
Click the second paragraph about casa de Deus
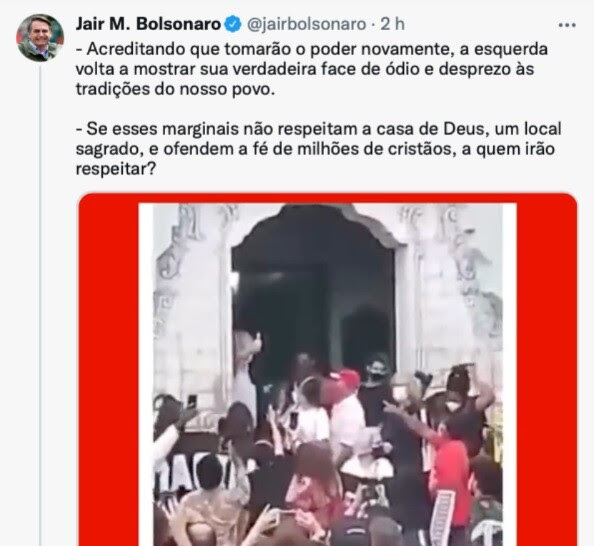pyautogui.click(x=318, y=149)
